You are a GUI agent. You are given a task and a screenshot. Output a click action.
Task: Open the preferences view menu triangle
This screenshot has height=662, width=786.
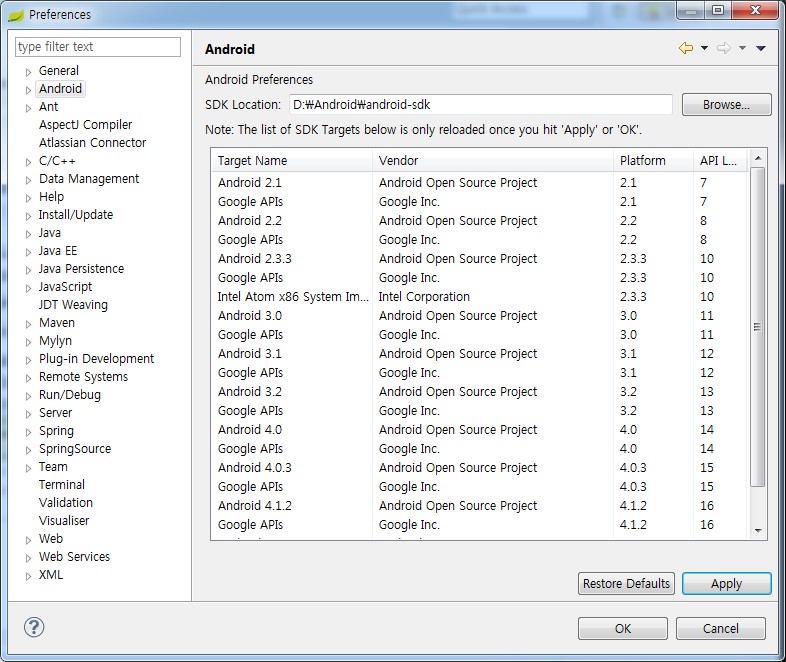pyautogui.click(x=761, y=48)
